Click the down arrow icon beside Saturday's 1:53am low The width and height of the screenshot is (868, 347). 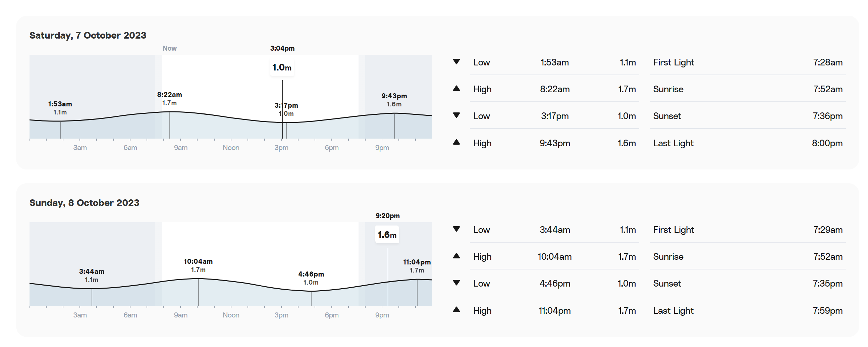pos(456,62)
